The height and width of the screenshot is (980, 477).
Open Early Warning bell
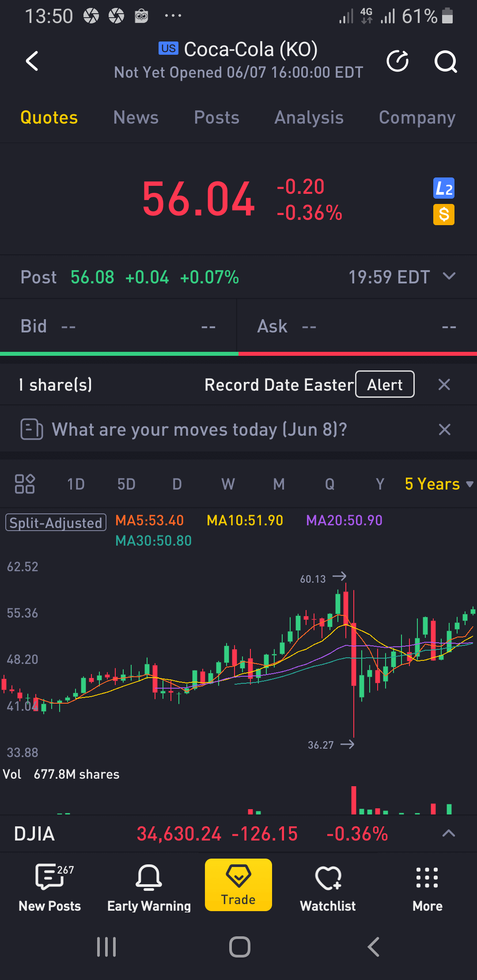(149, 887)
